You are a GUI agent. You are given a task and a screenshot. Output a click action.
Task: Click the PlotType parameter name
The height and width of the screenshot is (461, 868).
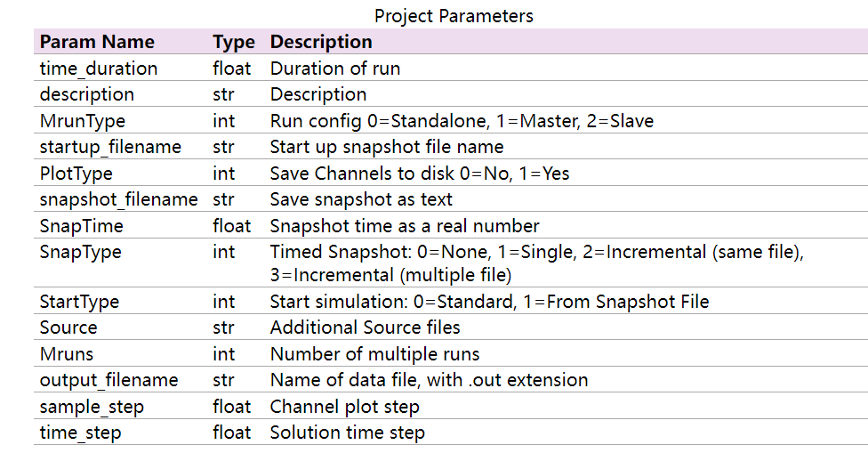coord(76,174)
